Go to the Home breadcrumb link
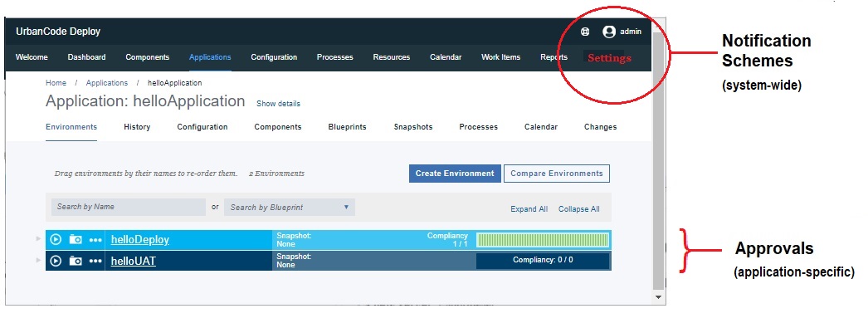 [x=56, y=83]
